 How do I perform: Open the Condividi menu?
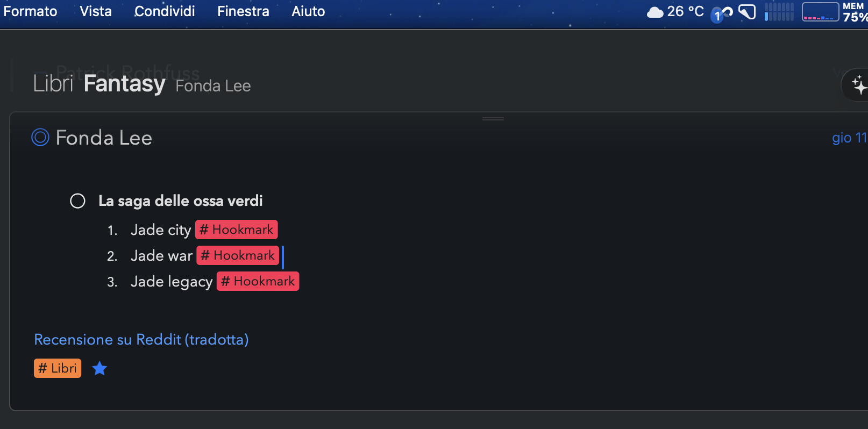[x=165, y=11]
